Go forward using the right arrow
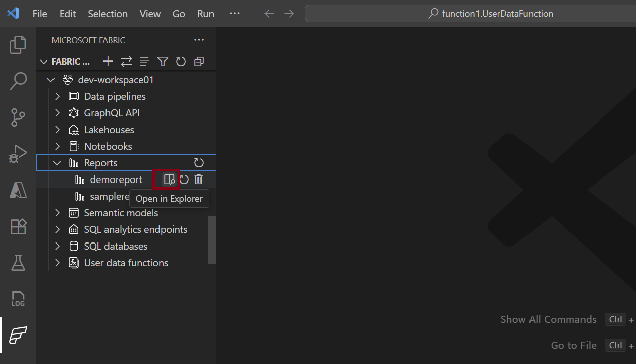Image resolution: width=636 pixels, height=364 pixels. (x=289, y=14)
